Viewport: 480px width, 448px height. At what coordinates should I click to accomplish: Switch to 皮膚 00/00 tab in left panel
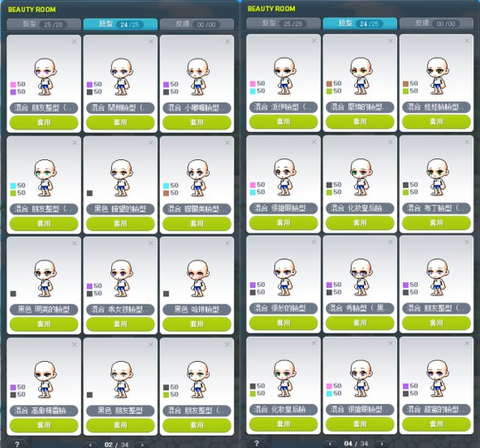[x=196, y=24]
